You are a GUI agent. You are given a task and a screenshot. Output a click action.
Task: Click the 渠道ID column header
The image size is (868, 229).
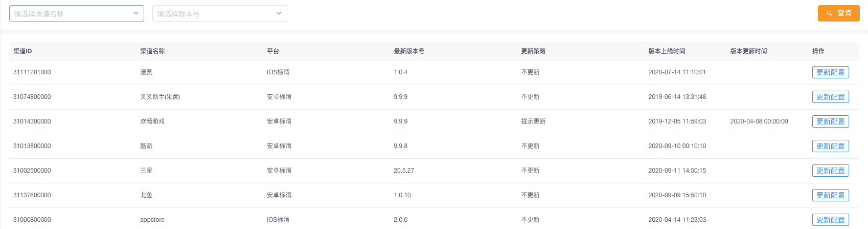[22, 51]
